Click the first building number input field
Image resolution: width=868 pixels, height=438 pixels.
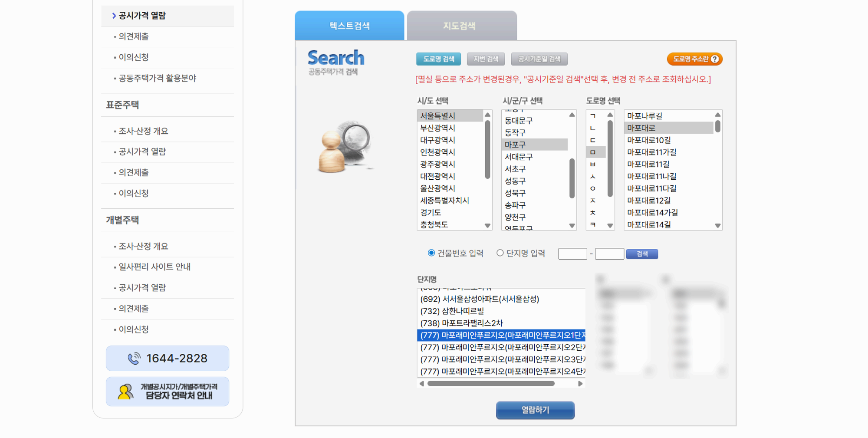tap(572, 254)
